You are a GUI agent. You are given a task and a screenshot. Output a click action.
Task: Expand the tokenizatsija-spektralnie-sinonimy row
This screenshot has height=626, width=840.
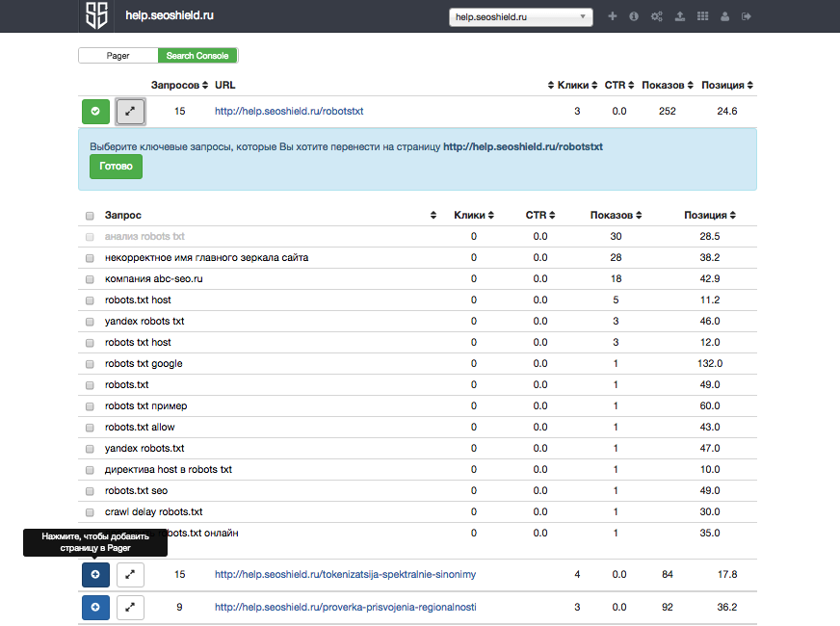tap(130, 575)
